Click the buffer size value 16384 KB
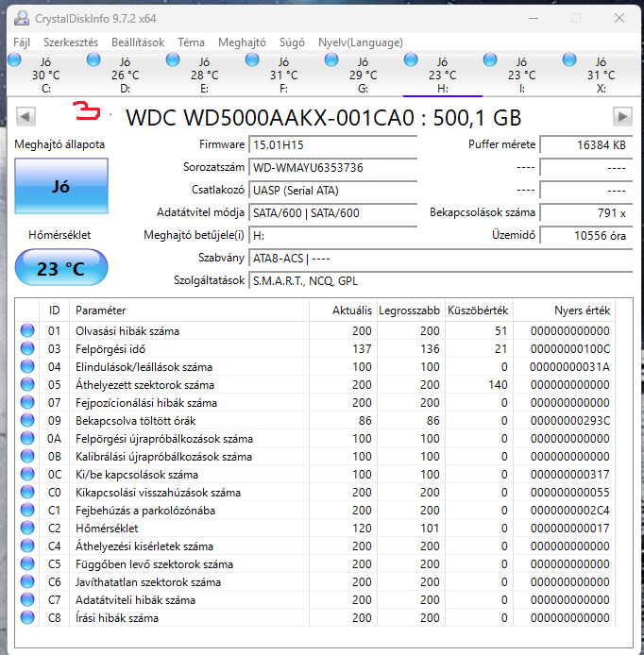644x655 pixels. [585, 145]
